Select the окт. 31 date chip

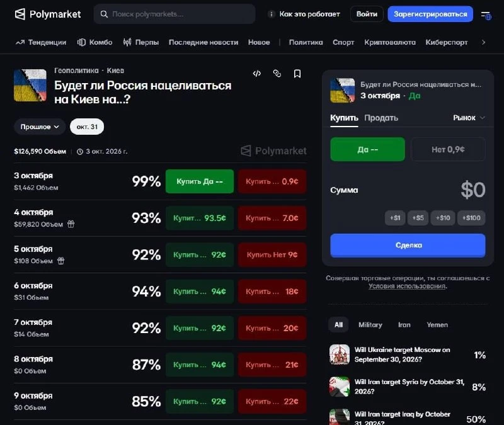tap(87, 127)
